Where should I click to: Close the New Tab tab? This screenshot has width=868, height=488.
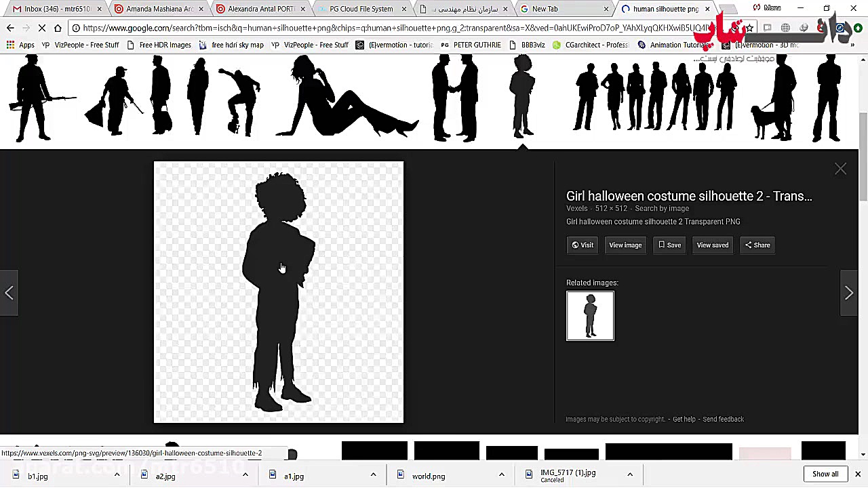(x=606, y=9)
